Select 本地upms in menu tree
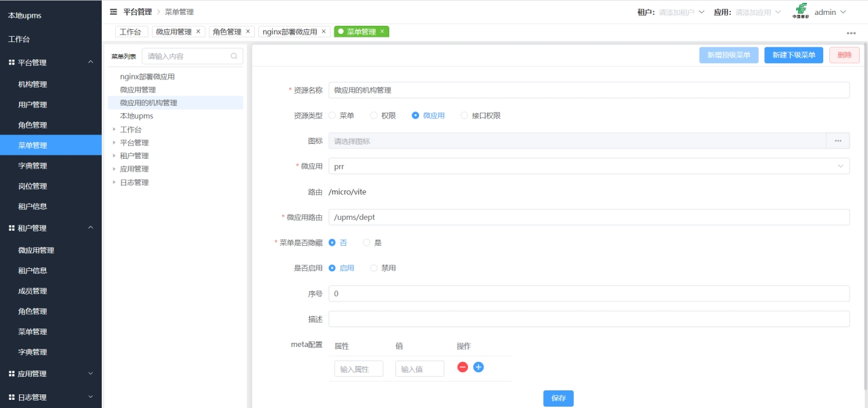Viewport: 868px width, 408px height. 136,116
